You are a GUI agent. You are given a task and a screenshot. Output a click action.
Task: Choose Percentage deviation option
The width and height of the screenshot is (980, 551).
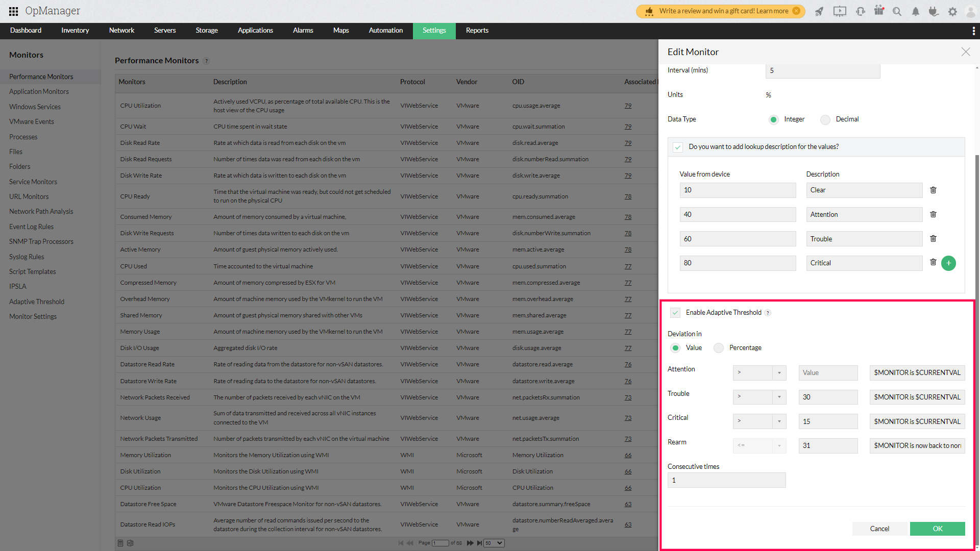click(x=719, y=348)
